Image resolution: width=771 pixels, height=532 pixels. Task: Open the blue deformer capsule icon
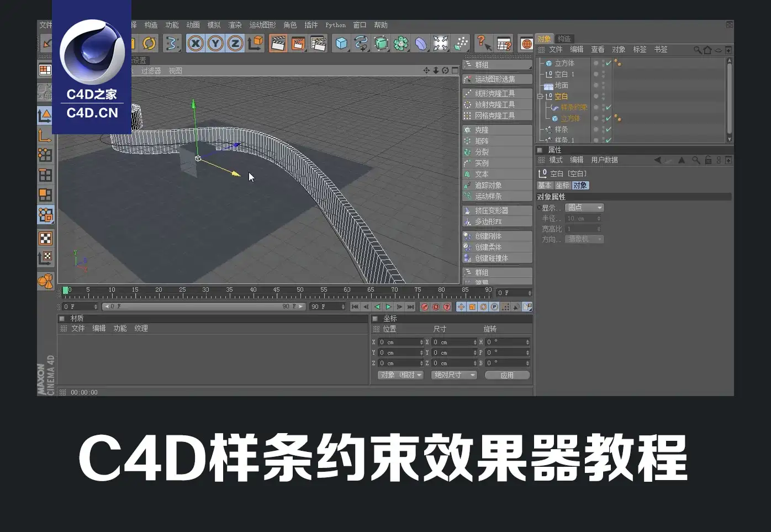pyautogui.click(x=421, y=43)
